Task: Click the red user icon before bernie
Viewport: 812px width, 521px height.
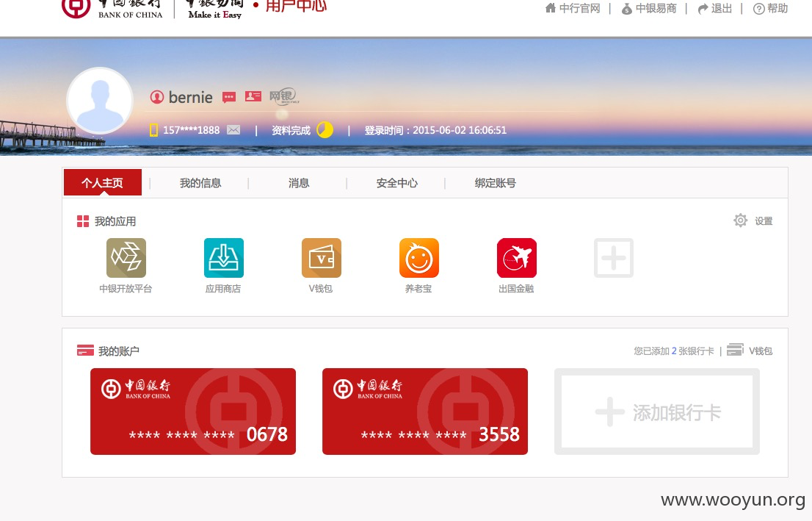Action: coord(157,97)
